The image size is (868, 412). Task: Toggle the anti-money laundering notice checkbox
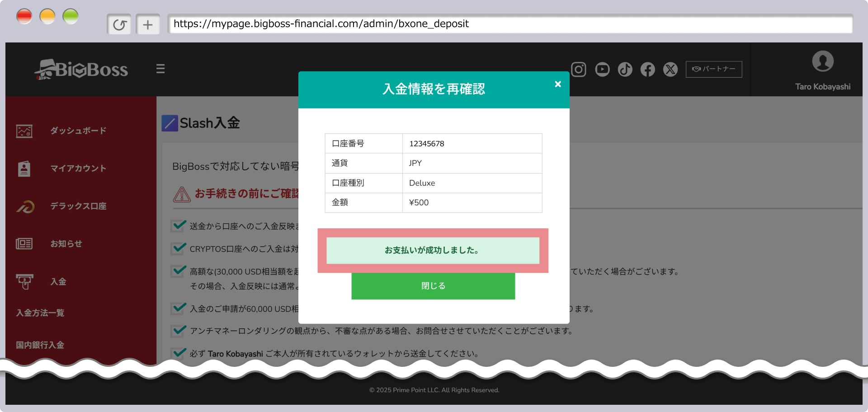tap(179, 330)
